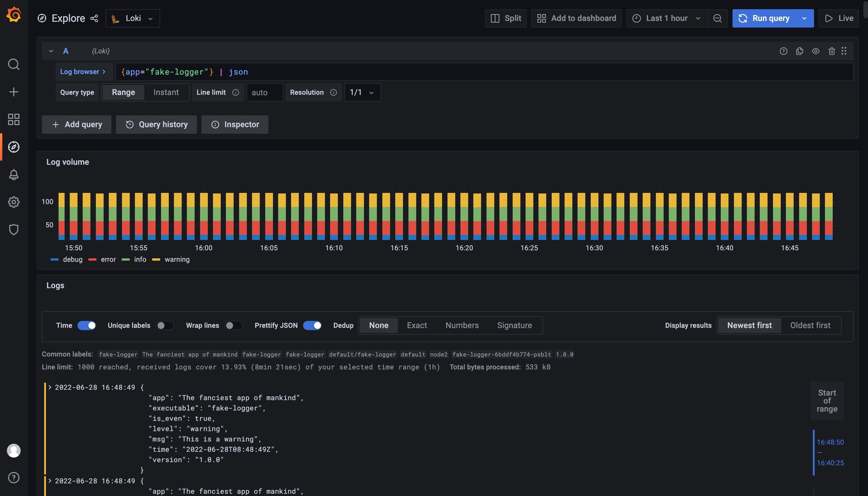Click the Explore page title
Screen dimensions: 868x496
[68, 18]
